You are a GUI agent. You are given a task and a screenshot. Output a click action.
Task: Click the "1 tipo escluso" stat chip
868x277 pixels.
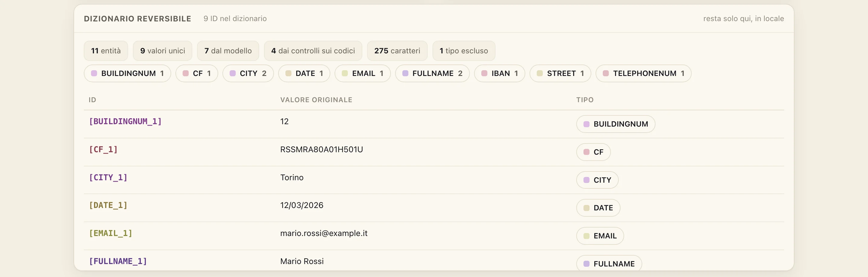pos(464,51)
